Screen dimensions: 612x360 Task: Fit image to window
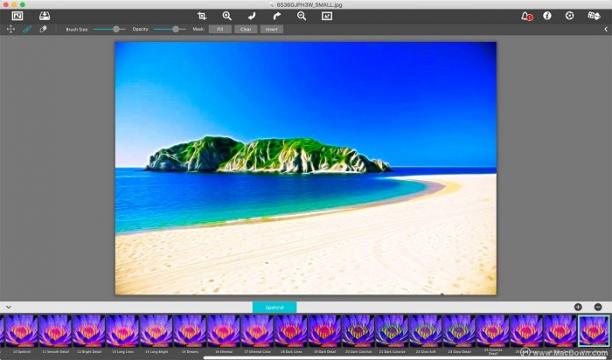pos(327,16)
